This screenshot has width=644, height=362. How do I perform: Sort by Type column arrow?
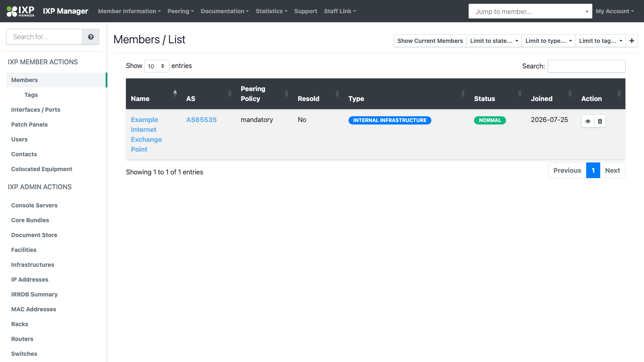463,94
